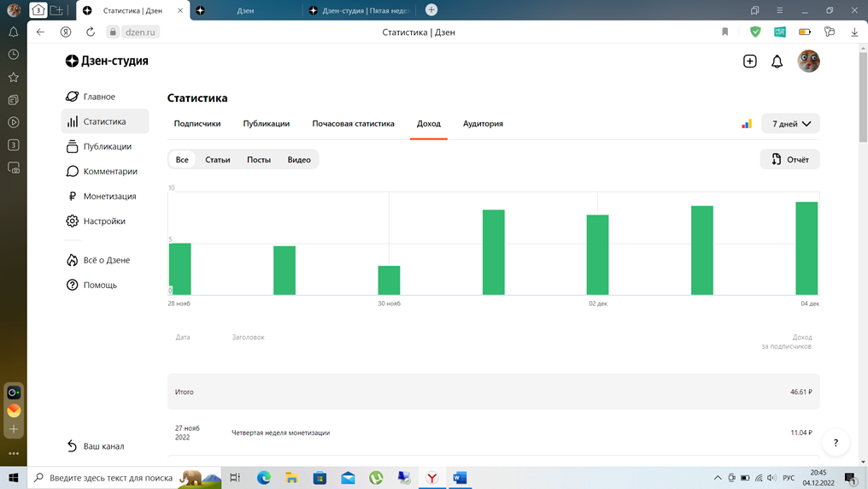Click the 04 дек income bar
Viewport: 868px width, 489px height.
(x=806, y=248)
